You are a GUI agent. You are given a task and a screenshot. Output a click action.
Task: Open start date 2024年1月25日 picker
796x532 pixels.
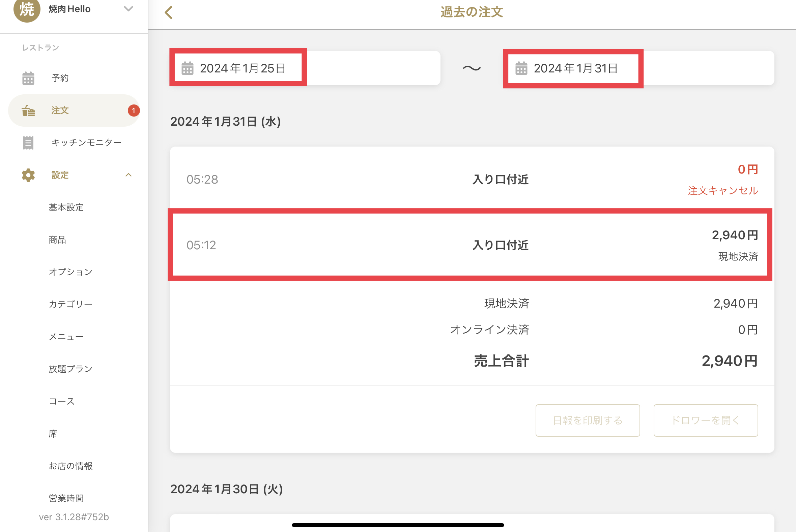pos(305,68)
